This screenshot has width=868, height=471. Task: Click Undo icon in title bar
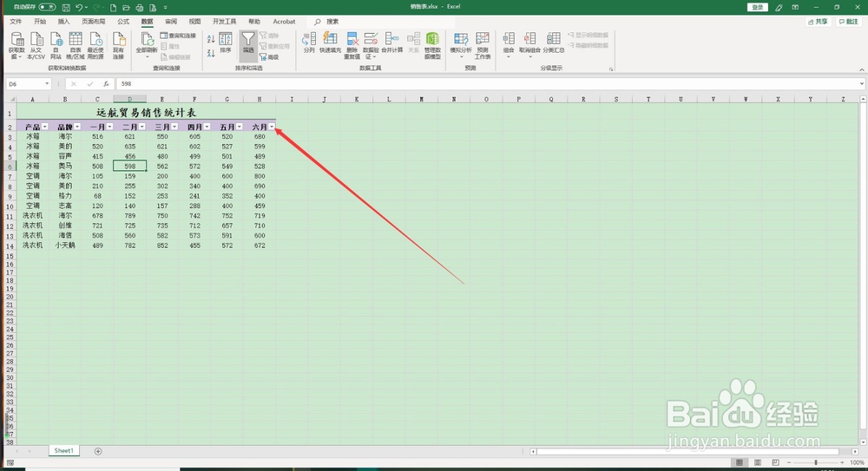[79, 7]
